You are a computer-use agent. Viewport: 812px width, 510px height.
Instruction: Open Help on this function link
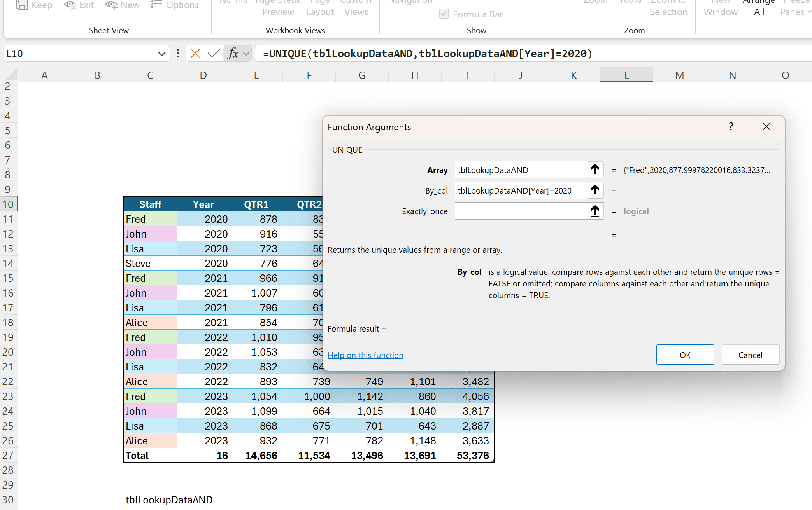[x=365, y=355]
